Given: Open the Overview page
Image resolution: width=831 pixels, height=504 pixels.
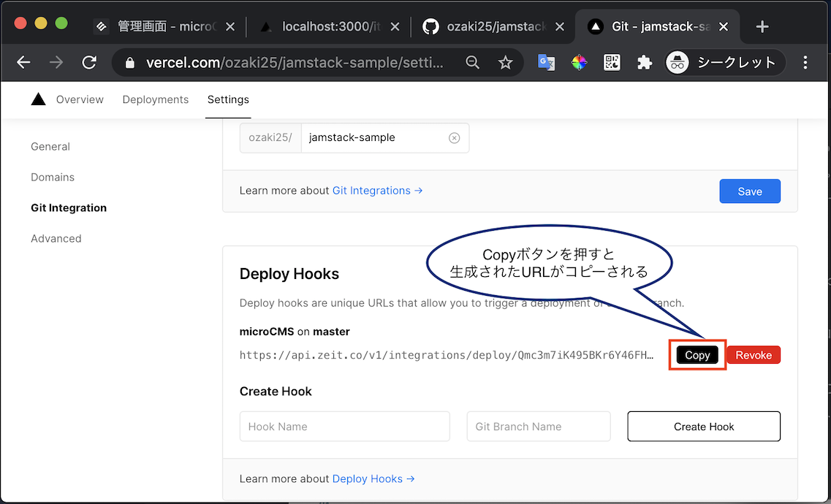Looking at the screenshot, I should [80, 99].
